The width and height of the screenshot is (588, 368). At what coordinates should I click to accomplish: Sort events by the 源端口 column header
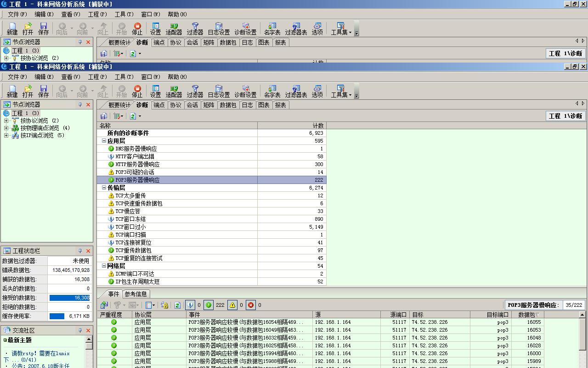click(x=398, y=315)
